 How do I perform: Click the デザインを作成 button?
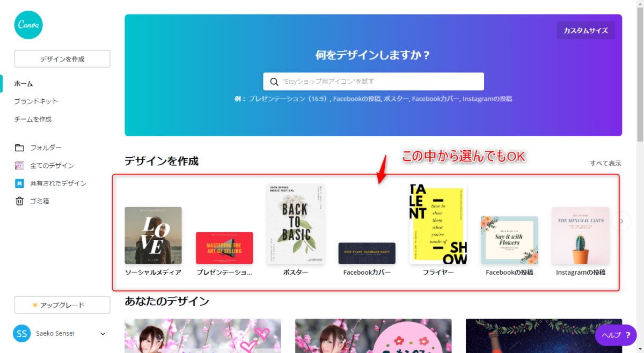point(62,59)
